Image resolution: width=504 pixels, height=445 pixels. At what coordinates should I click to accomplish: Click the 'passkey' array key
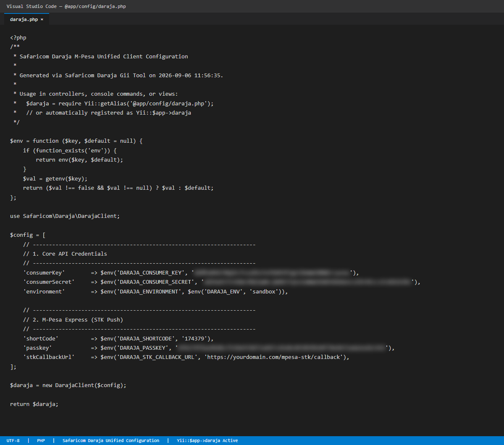37,348
